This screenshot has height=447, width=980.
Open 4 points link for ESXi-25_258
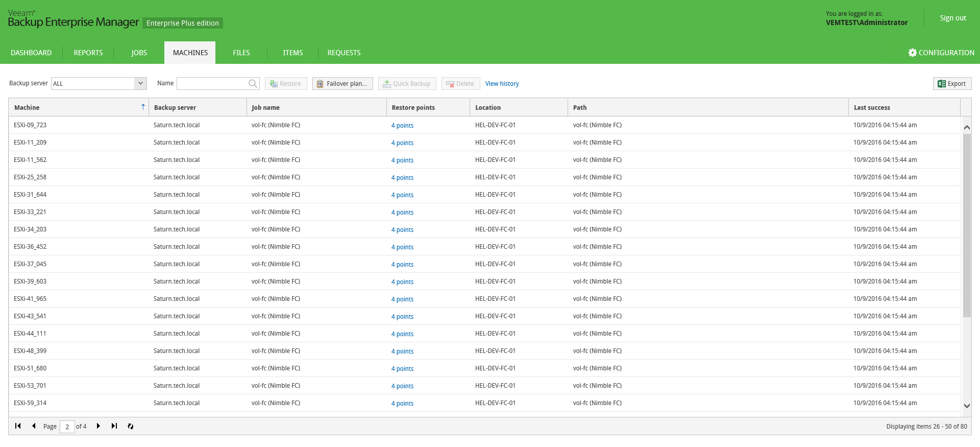[402, 178]
